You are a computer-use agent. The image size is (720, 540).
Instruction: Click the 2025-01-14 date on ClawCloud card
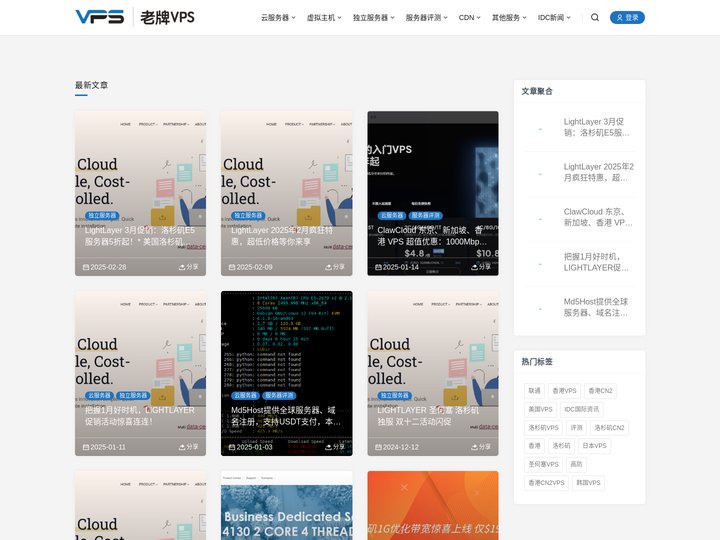397,267
